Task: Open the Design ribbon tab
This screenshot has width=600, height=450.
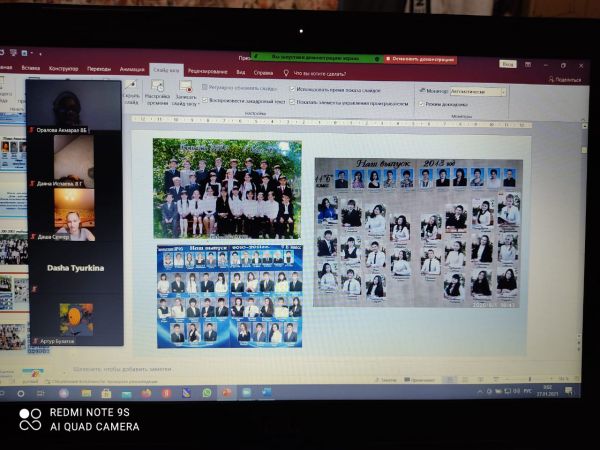Action: coord(63,68)
